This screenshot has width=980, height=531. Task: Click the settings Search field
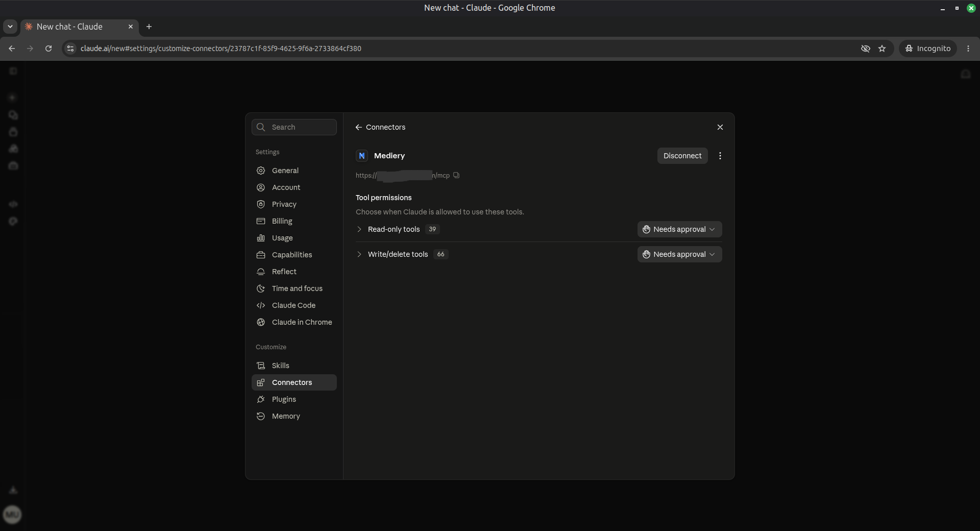(x=294, y=127)
